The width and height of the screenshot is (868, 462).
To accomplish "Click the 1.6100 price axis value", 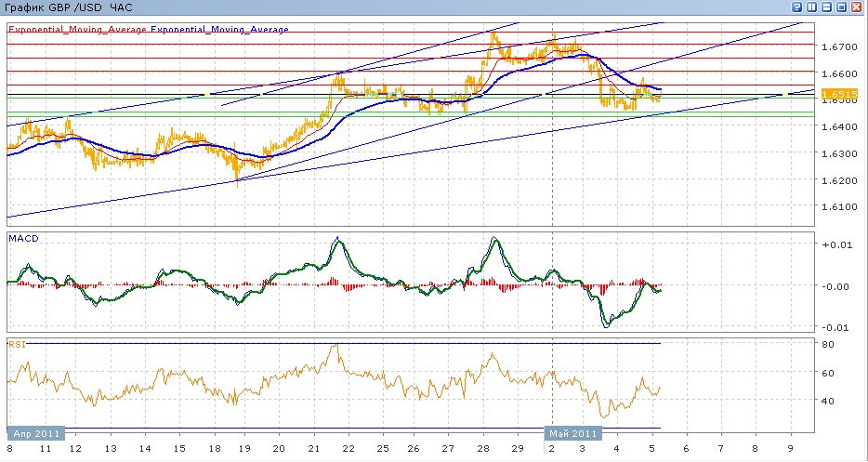I will click(842, 207).
